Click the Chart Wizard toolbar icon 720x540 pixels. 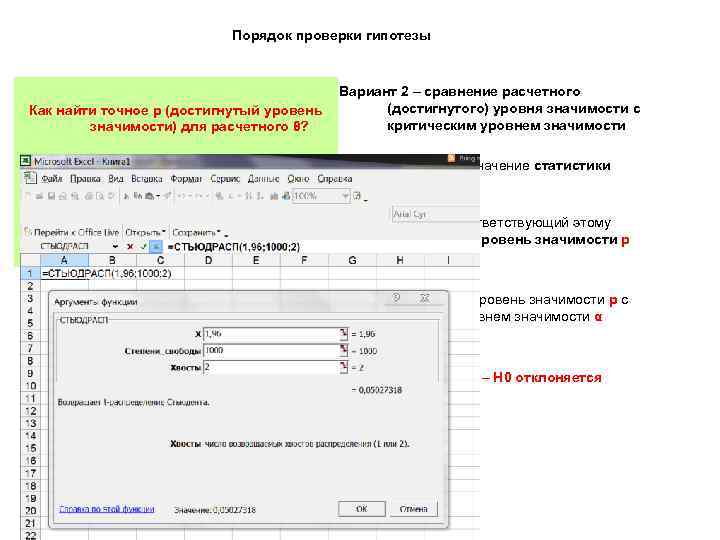[275, 196]
